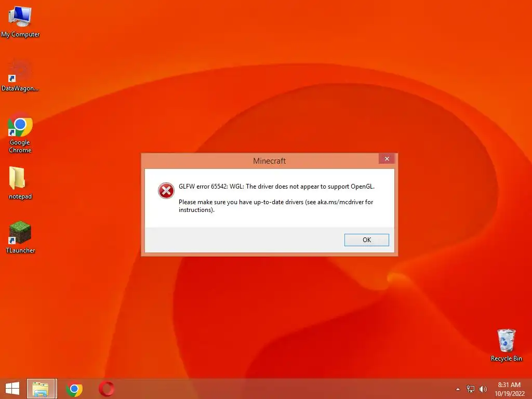Viewport: 532px width, 399px height.
Task: Show hidden system tray icons
Action: coord(458,389)
